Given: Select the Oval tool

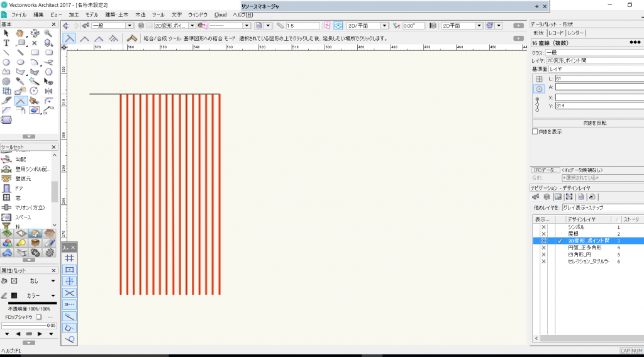Looking at the screenshot, I should (x=19, y=62).
